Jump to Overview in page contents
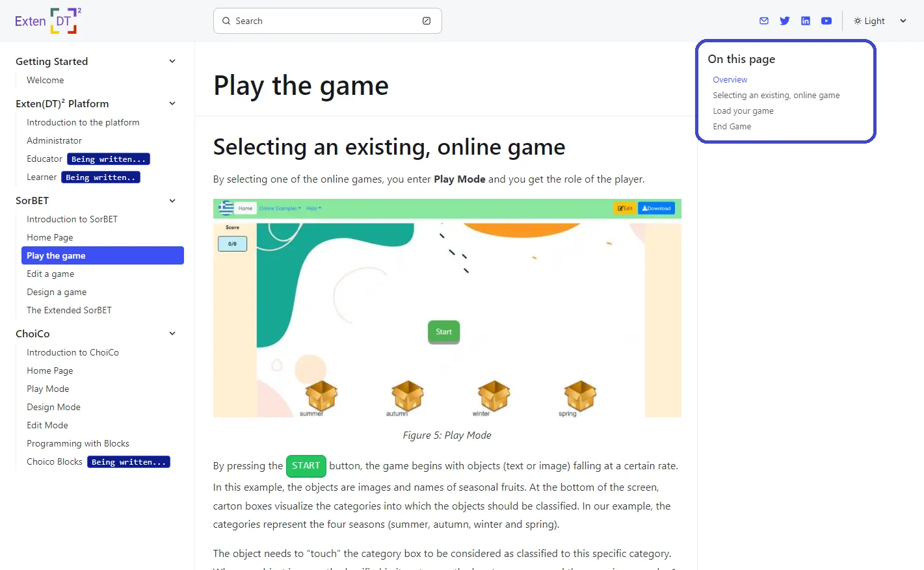Image resolution: width=924 pixels, height=570 pixels. [730, 80]
